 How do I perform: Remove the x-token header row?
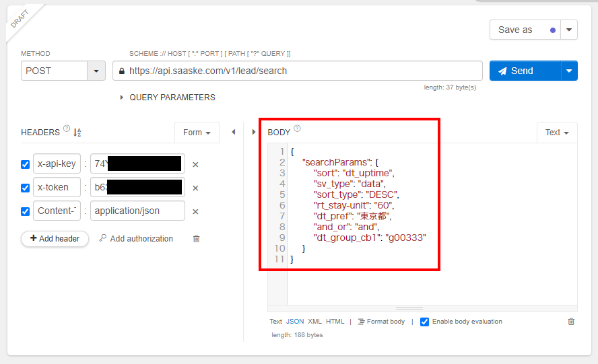click(195, 188)
